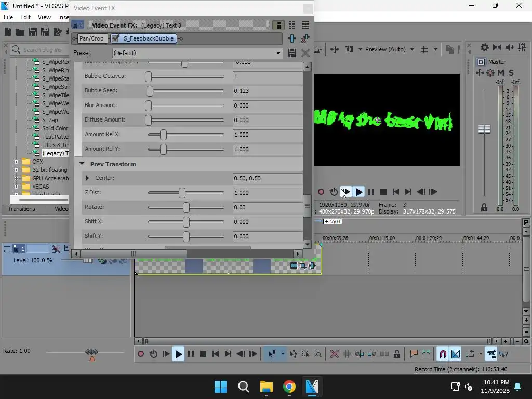Screen dimensions: 532x399
Task: Open Master FX icon
Action: (480, 73)
